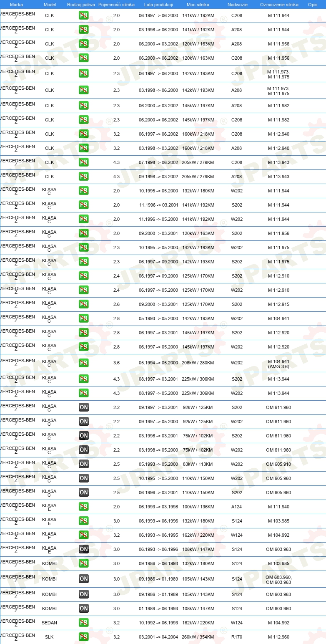
Task: Click petrol icon for KLASA E A124 row
Action: (84, 507)
